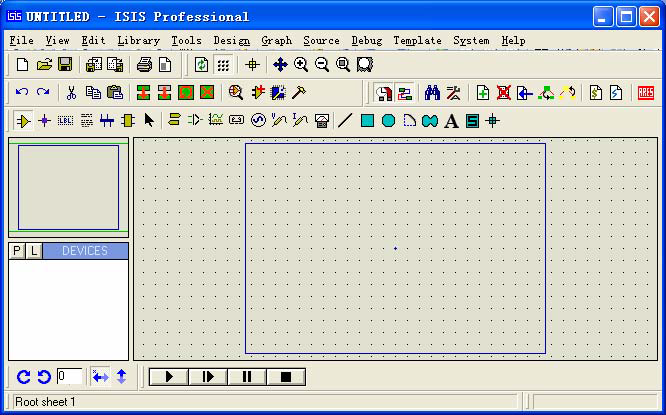Add a new sheet with plus page icon
The width and height of the screenshot is (666, 415).
(483, 93)
